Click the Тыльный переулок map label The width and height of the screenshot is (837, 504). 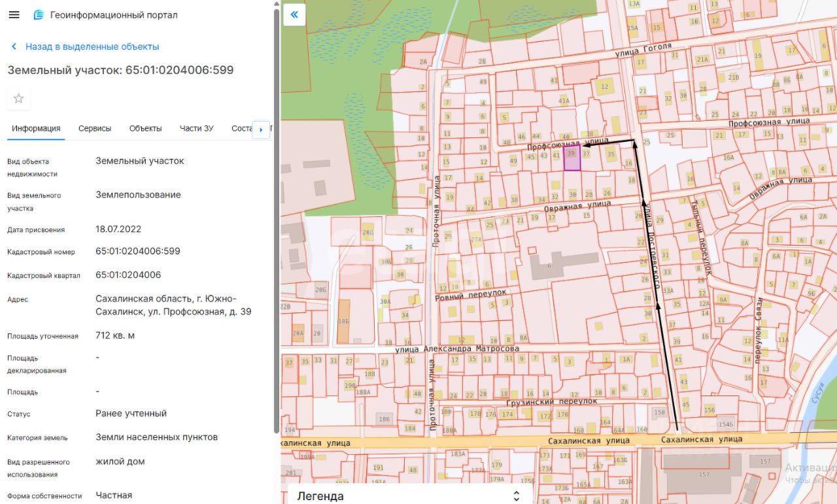(x=700, y=238)
